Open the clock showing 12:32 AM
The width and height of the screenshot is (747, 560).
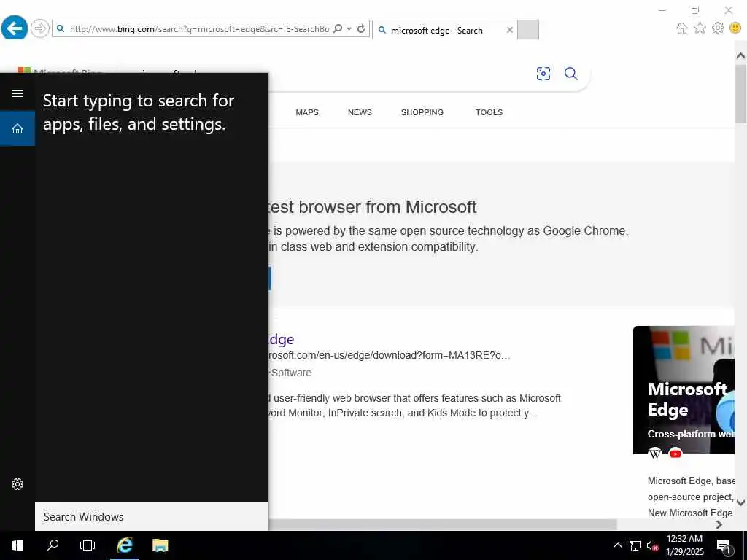click(x=684, y=545)
